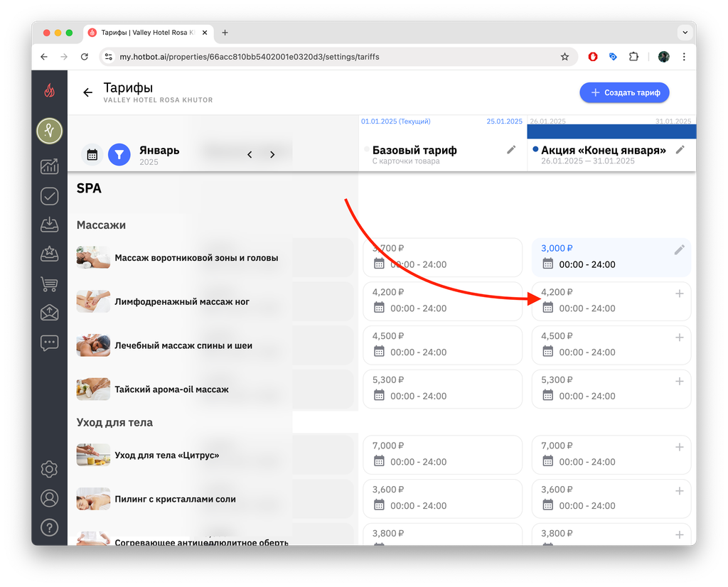
Task: Click Массаж воротниковой зоны и головы thumbnail
Action: pyautogui.click(x=93, y=257)
